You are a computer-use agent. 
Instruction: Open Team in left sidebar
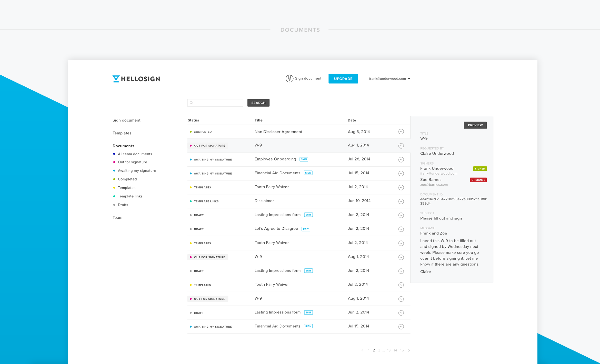(x=117, y=218)
